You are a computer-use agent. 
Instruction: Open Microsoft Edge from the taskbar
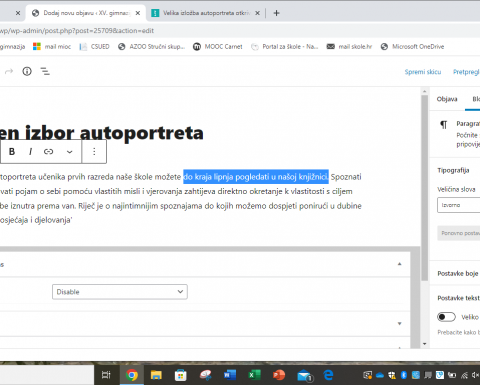tap(329, 375)
